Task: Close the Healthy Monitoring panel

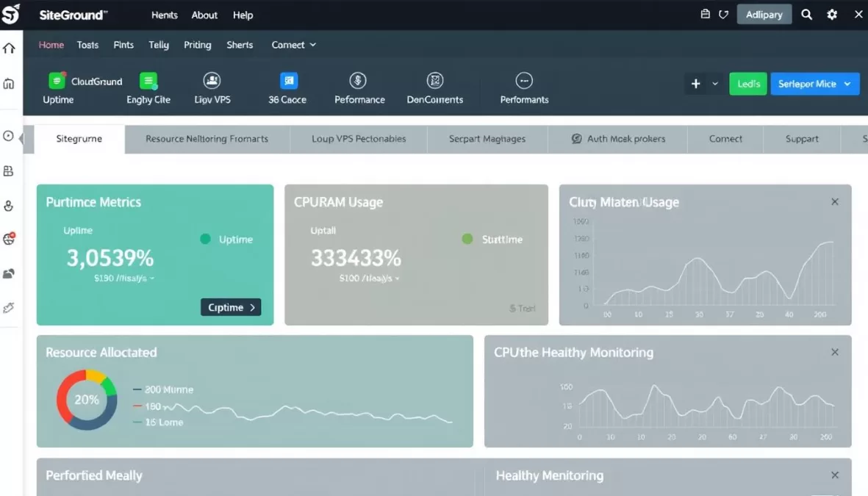Action: [835, 475]
